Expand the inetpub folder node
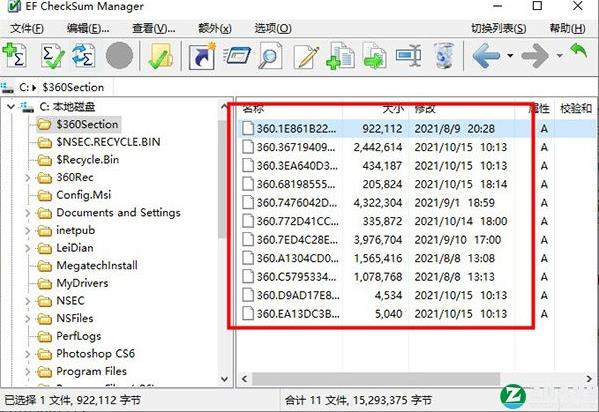The width and height of the screenshot is (599, 412). point(28,230)
